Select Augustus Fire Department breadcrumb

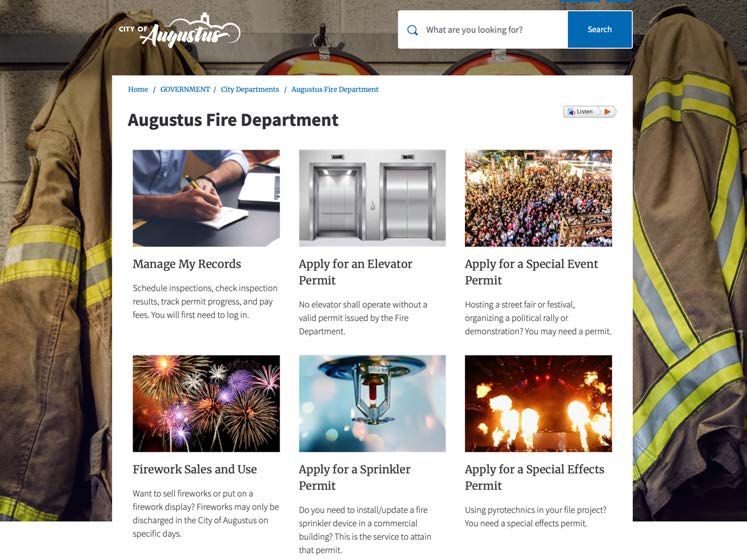pos(335,89)
